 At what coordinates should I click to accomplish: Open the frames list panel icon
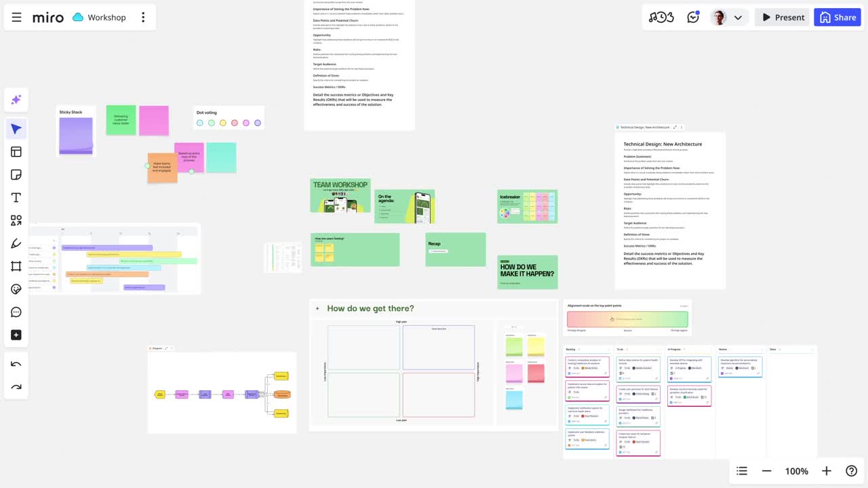pyautogui.click(x=742, y=471)
